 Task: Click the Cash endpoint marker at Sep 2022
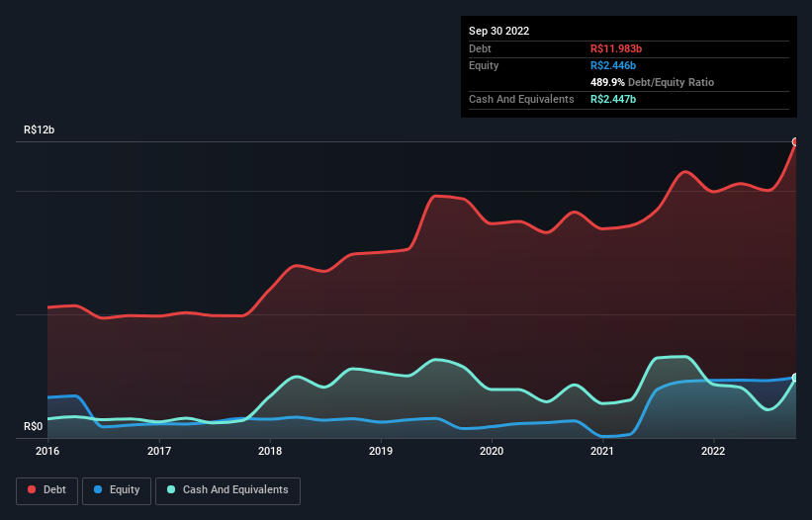(x=795, y=378)
